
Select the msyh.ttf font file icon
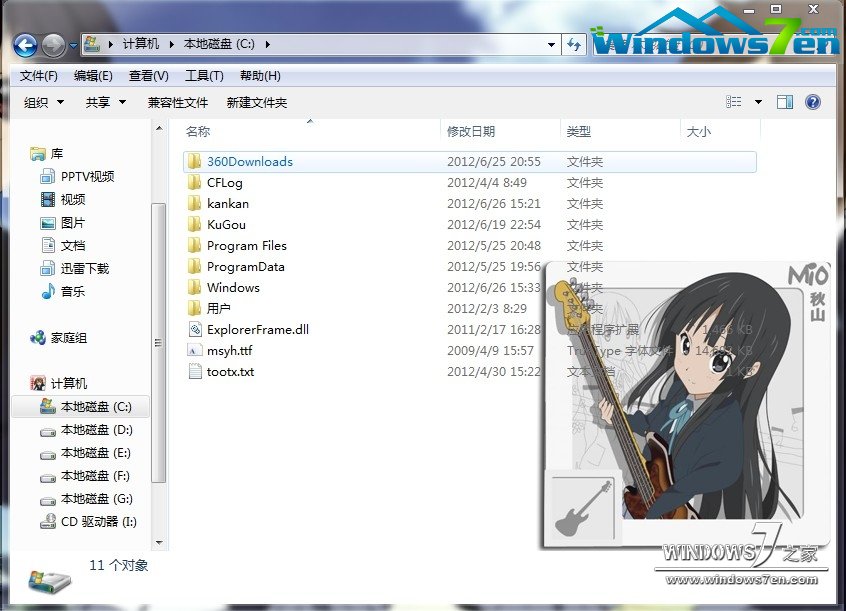click(x=195, y=351)
